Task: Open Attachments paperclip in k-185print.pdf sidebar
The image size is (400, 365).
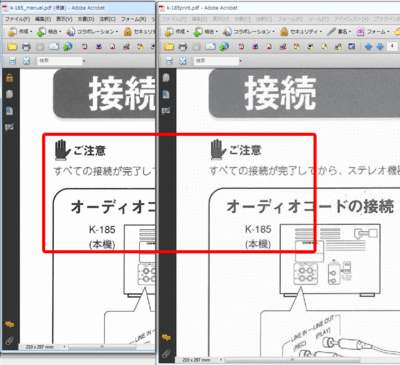Action: pos(166,353)
